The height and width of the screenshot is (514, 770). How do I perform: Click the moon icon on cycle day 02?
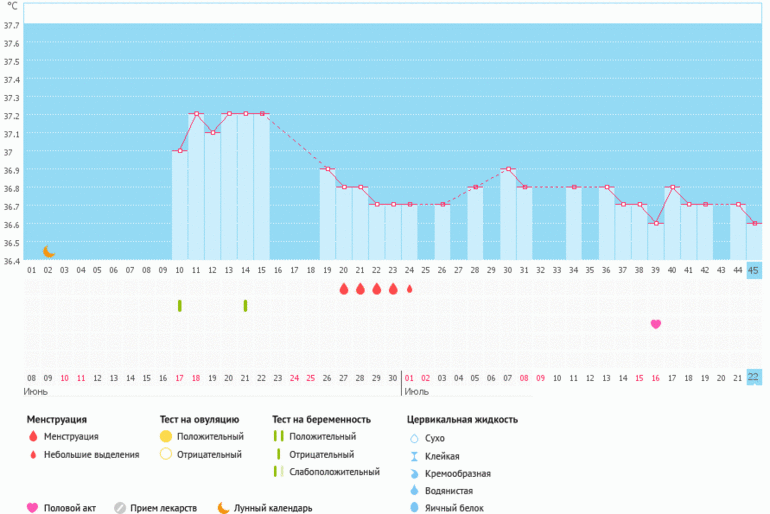[x=48, y=252]
